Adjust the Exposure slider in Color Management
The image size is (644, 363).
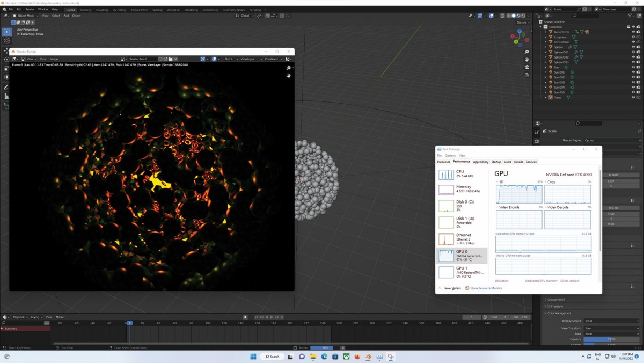click(612, 339)
